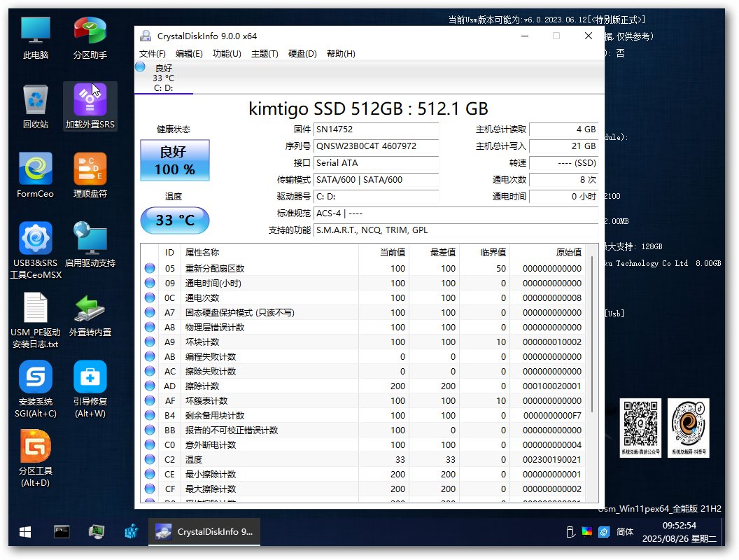Click the CrystalDiskInfo title bar icon

146,36
